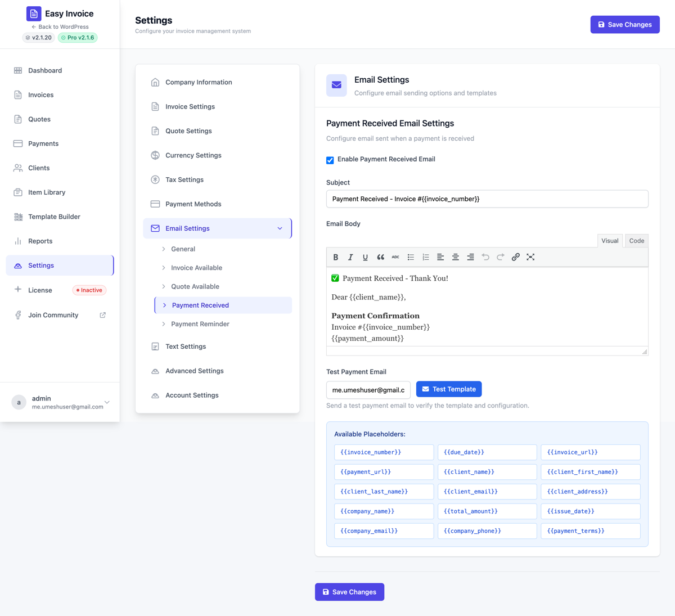The image size is (675, 616).
Task: Apply italic formatting in email editor
Action: 350,257
